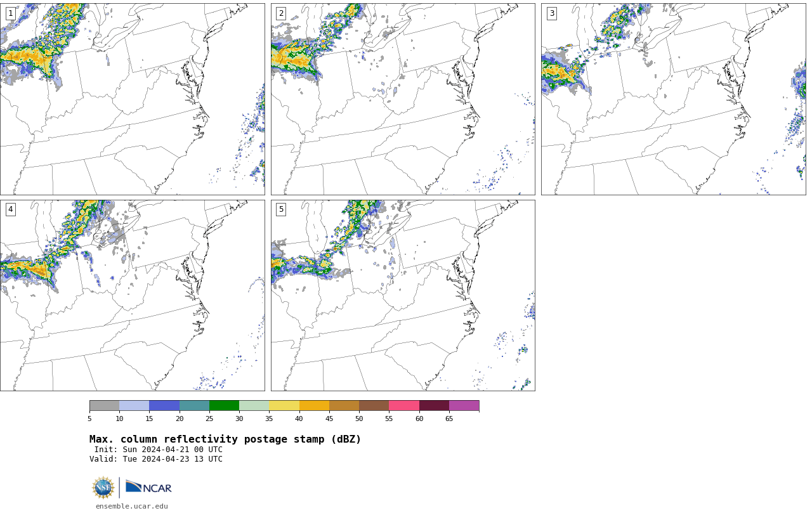Click the colorbar tick label 65

(449, 419)
